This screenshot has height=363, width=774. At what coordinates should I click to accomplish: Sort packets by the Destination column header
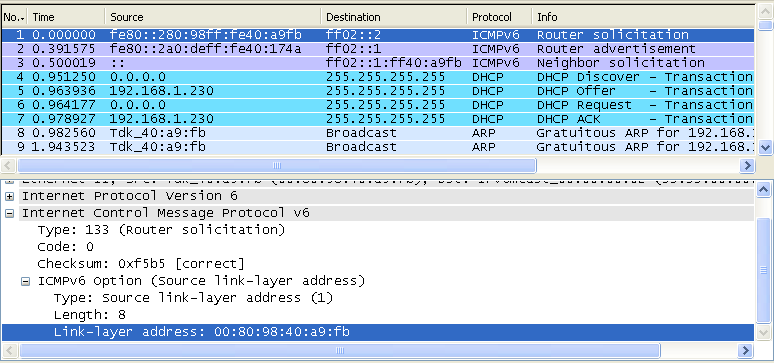[x=393, y=17]
